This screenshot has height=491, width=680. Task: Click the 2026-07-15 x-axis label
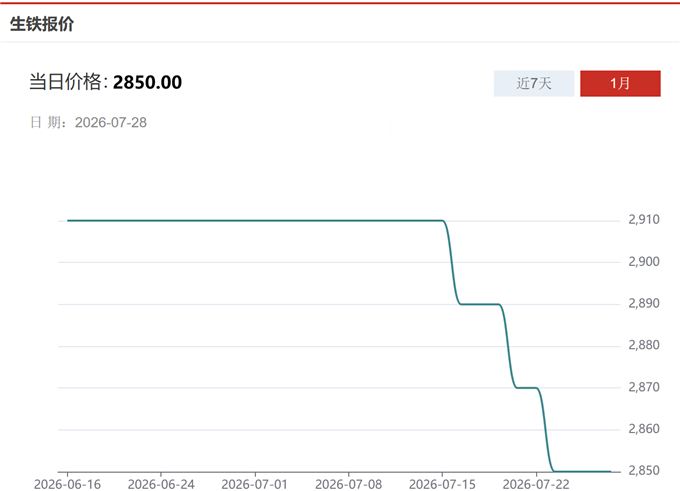(x=442, y=484)
